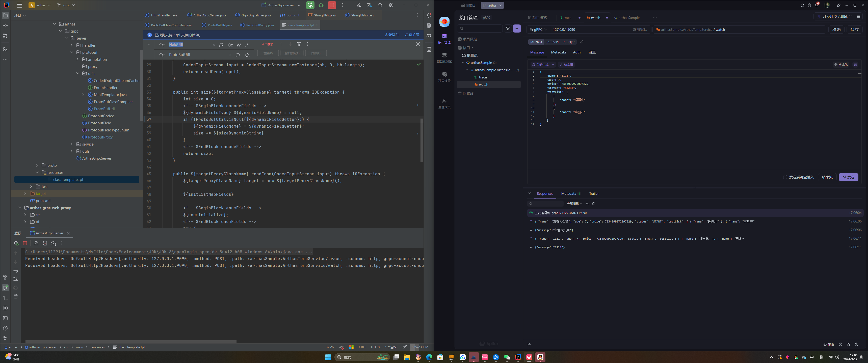The width and height of the screenshot is (868, 363).
Task: Open IntelliJ main hamburger menu
Action: (x=19, y=5)
